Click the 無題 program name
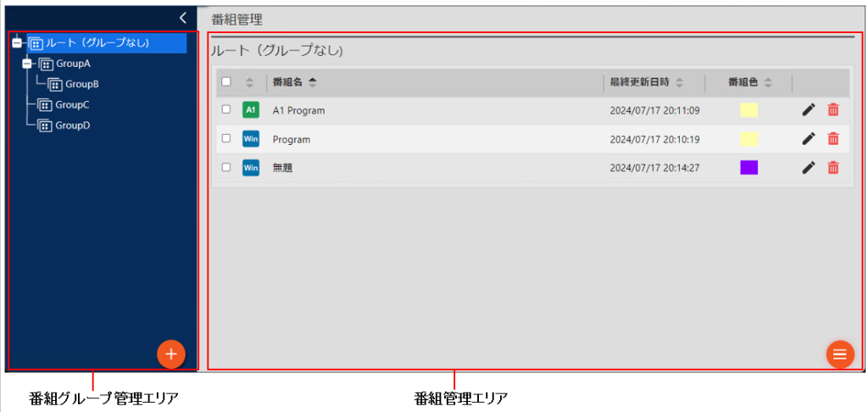 coord(282,169)
